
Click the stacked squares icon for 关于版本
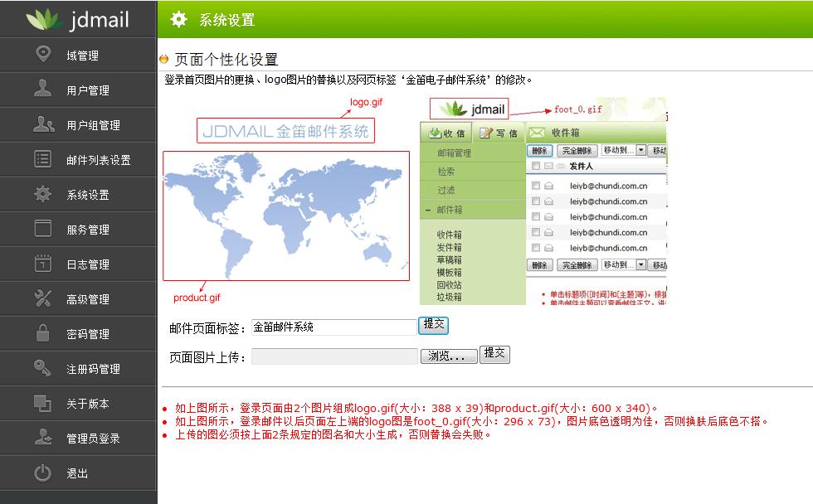(43, 403)
